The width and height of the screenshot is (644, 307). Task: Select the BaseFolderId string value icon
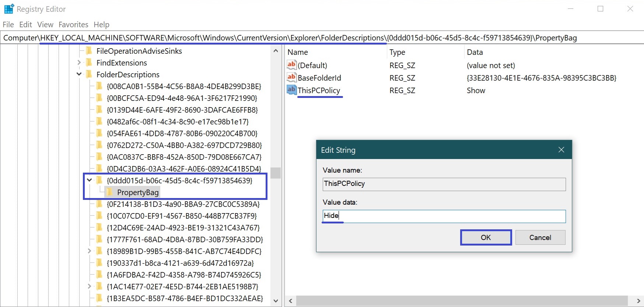291,78
